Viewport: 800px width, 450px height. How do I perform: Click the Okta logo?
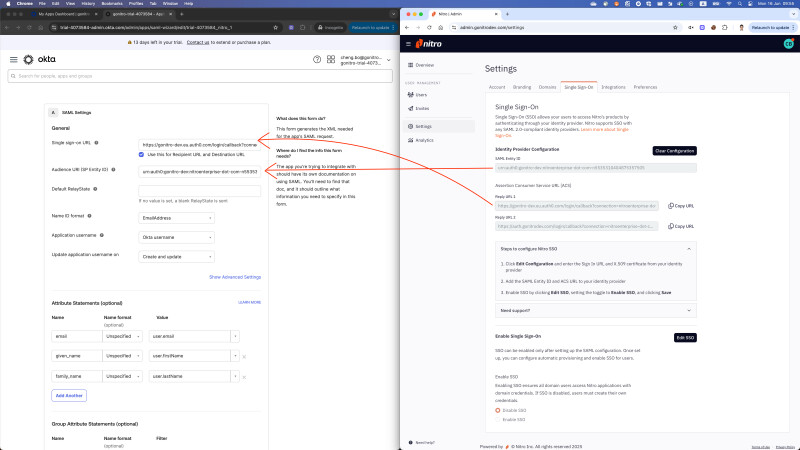(40, 59)
